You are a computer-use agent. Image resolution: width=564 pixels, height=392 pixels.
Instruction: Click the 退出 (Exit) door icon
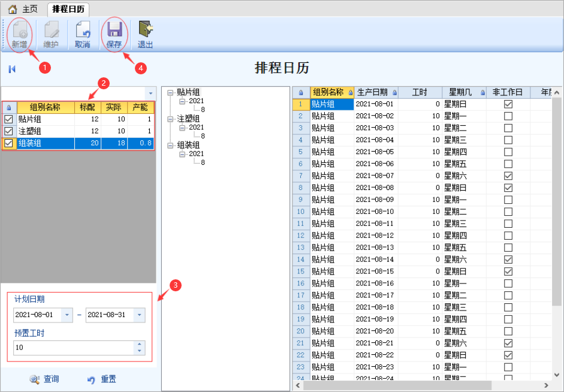pos(146,29)
